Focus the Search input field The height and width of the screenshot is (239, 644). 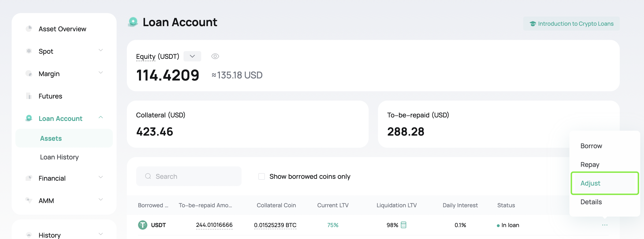pyautogui.click(x=189, y=176)
